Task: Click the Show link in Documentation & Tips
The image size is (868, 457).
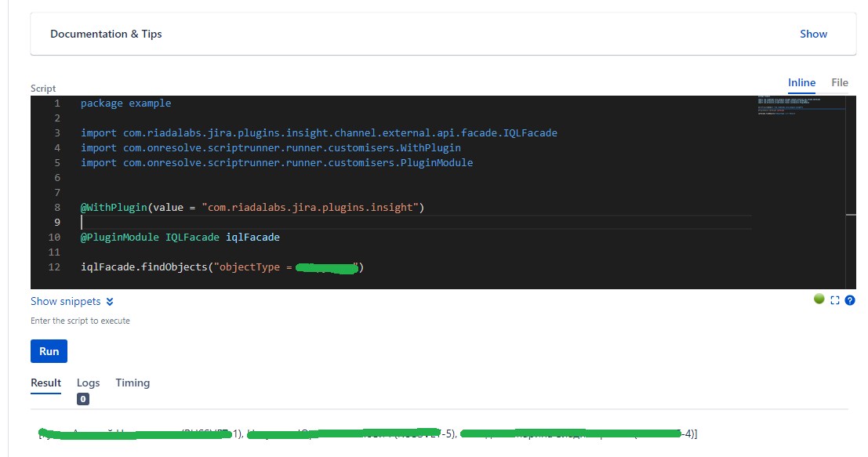Action: (813, 34)
